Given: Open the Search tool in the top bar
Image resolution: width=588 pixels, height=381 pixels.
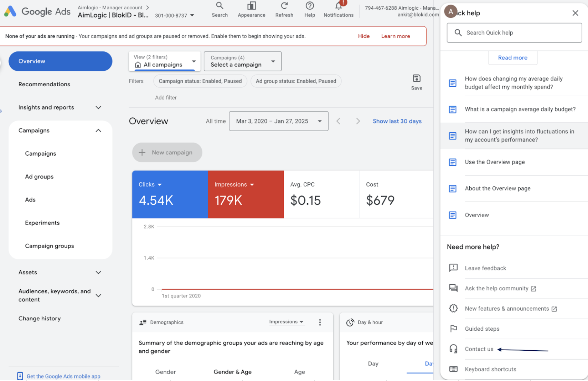Looking at the screenshot, I should (220, 10).
